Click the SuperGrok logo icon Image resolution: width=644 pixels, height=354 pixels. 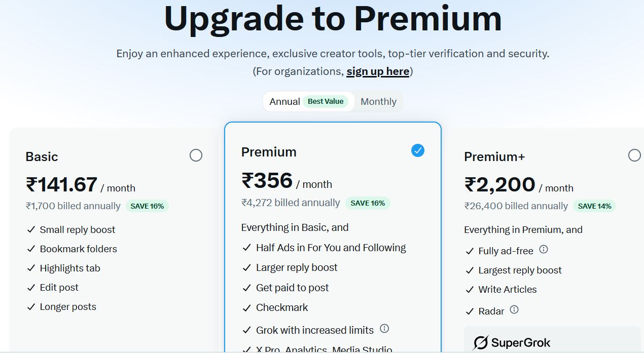point(480,343)
